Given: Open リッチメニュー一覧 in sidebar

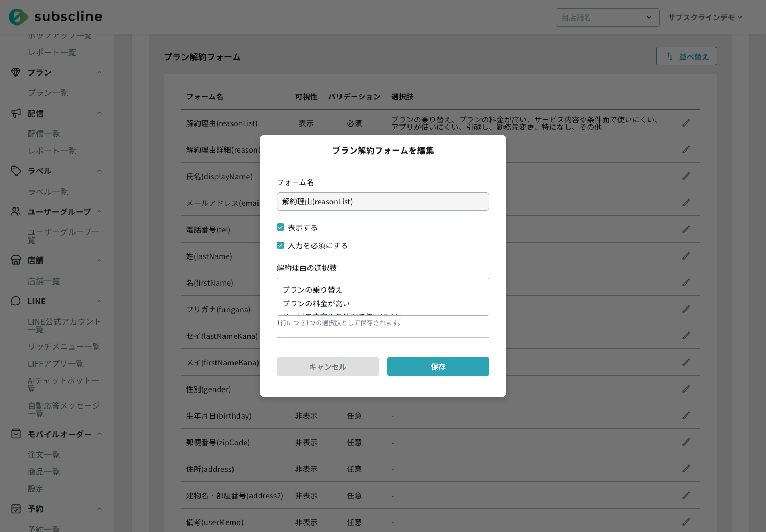Looking at the screenshot, I should click(64, 346).
